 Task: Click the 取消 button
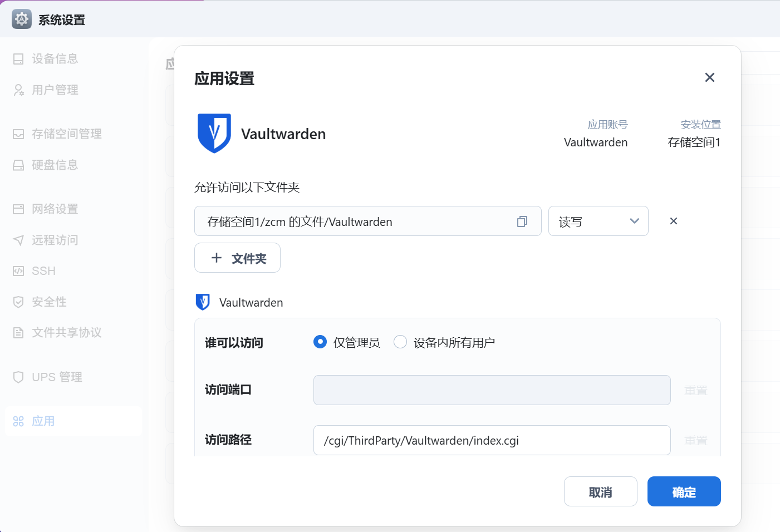(x=601, y=491)
